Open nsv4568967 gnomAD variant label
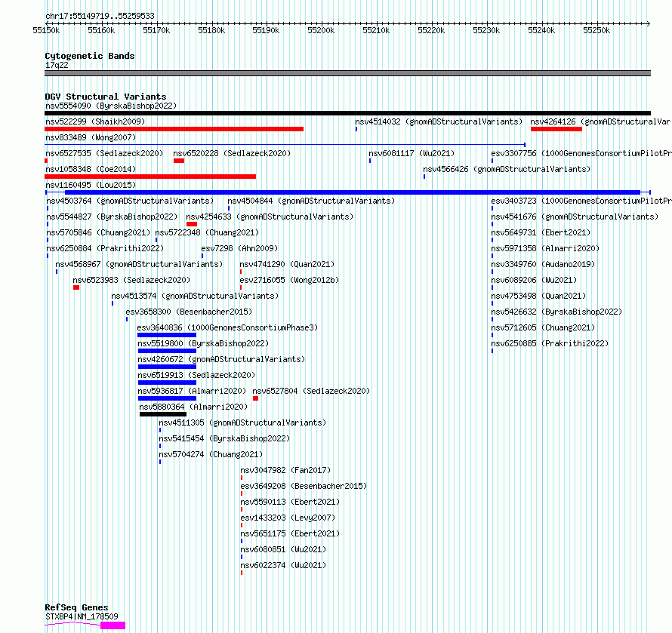Viewport: 672px width, 633px height. [x=139, y=264]
